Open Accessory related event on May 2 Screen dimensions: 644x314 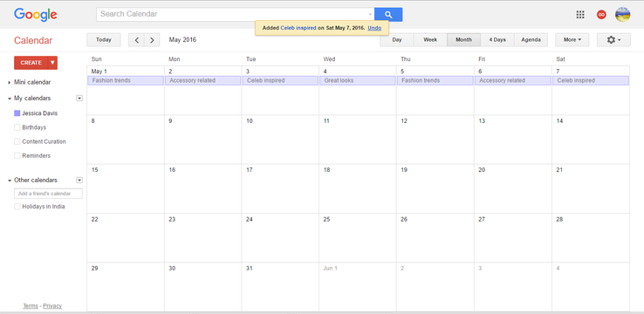[x=203, y=80]
